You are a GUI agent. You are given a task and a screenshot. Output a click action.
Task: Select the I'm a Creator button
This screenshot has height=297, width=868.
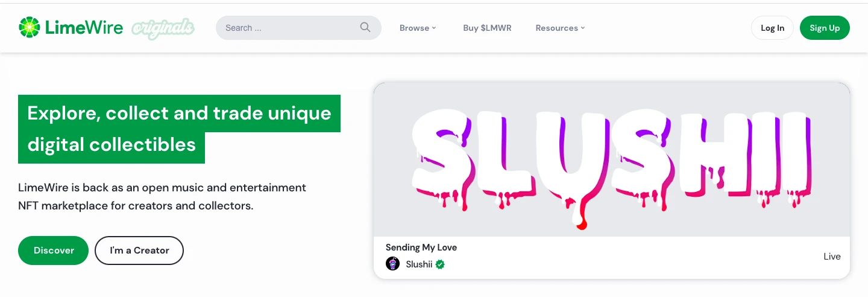pyautogui.click(x=139, y=251)
